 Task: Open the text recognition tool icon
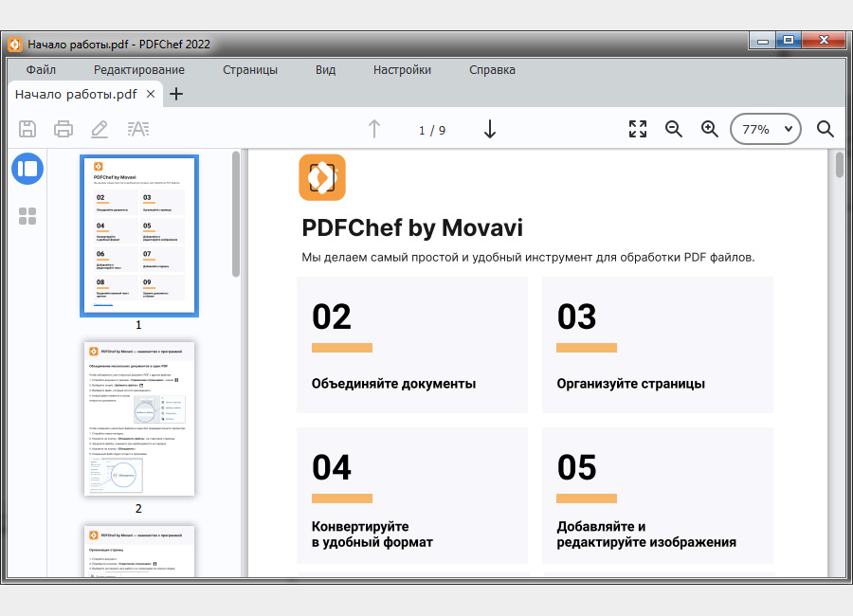[138, 129]
